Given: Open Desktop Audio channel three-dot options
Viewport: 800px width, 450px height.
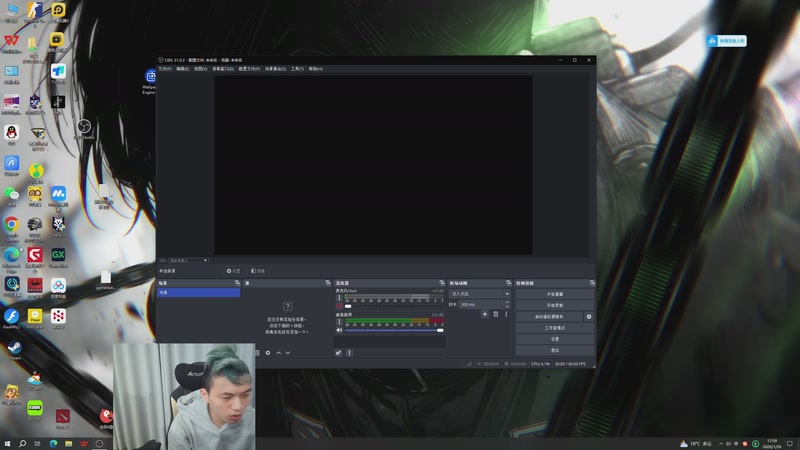Looking at the screenshot, I should tap(339, 321).
